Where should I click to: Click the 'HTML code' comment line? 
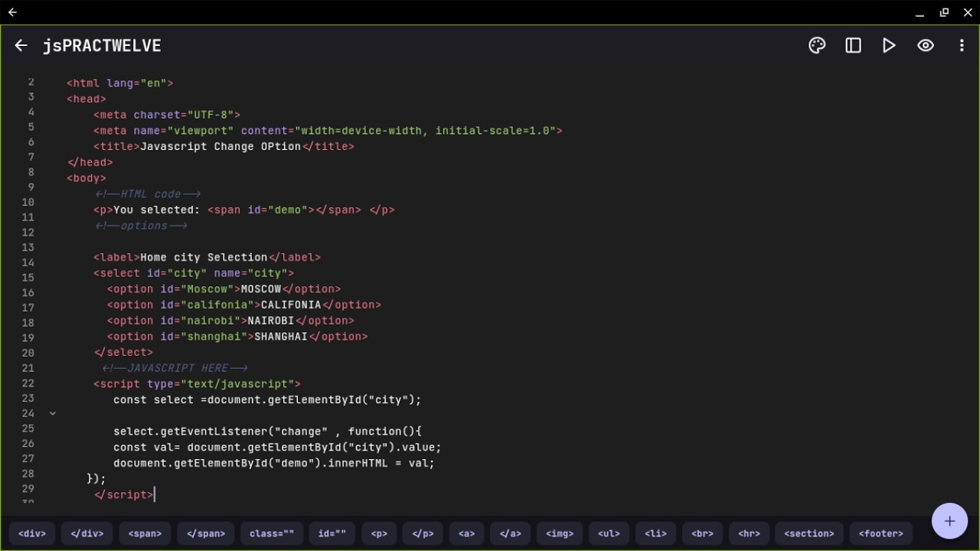point(147,194)
